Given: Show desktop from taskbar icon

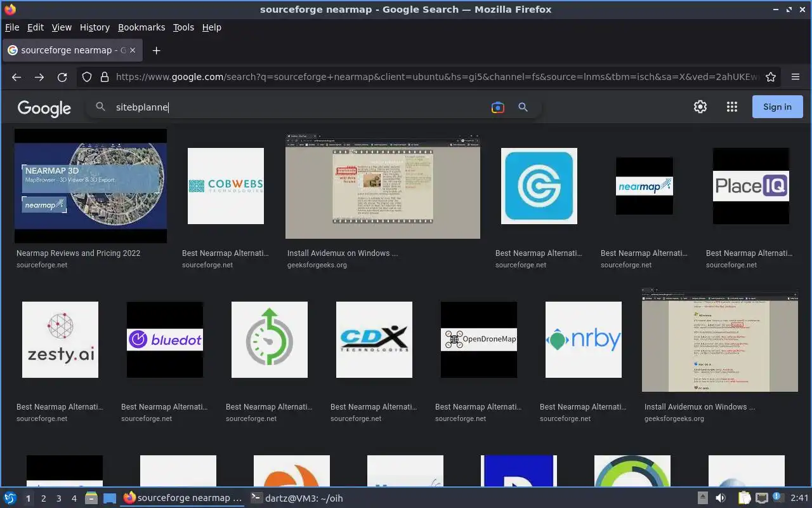Looking at the screenshot, I should click(110, 498).
